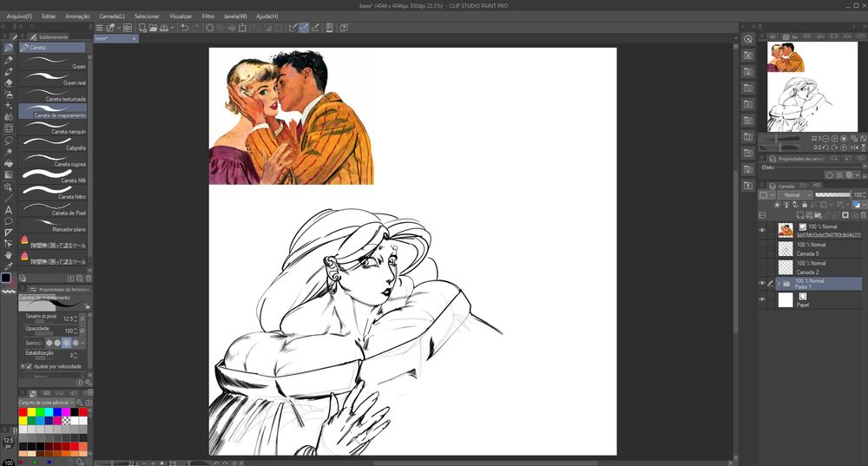The width and height of the screenshot is (868, 466).
Task: Select the Eraser tool
Action: [9, 83]
